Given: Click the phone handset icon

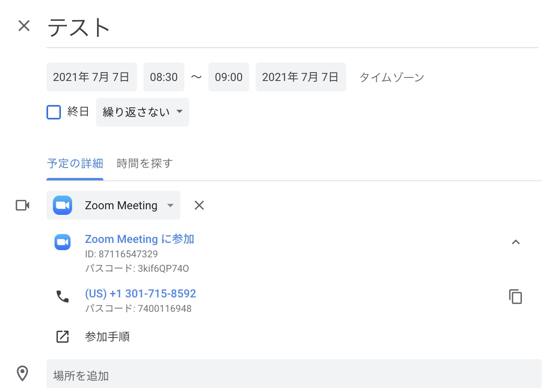Looking at the screenshot, I should tap(63, 297).
